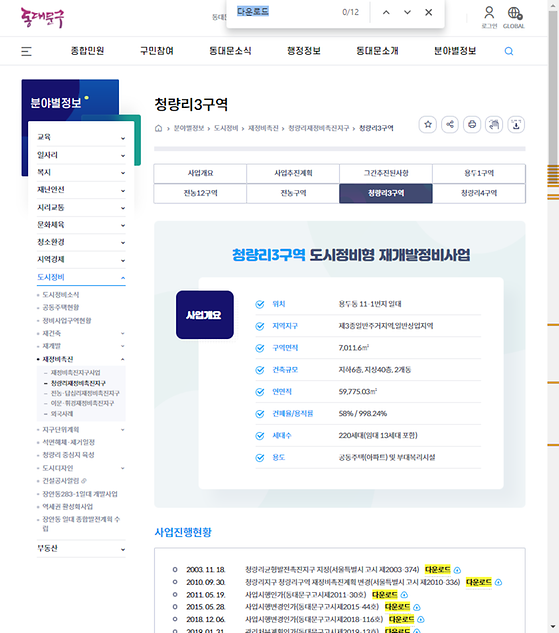Open the 분야별정보 top menu
The height and width of the screenshot is (633, 559).
[455, 51]
